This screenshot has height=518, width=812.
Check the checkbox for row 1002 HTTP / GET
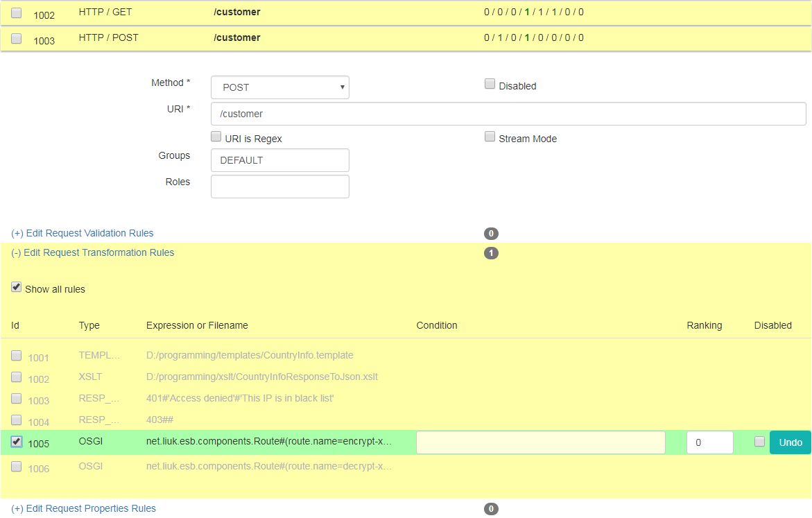[17, 13]
